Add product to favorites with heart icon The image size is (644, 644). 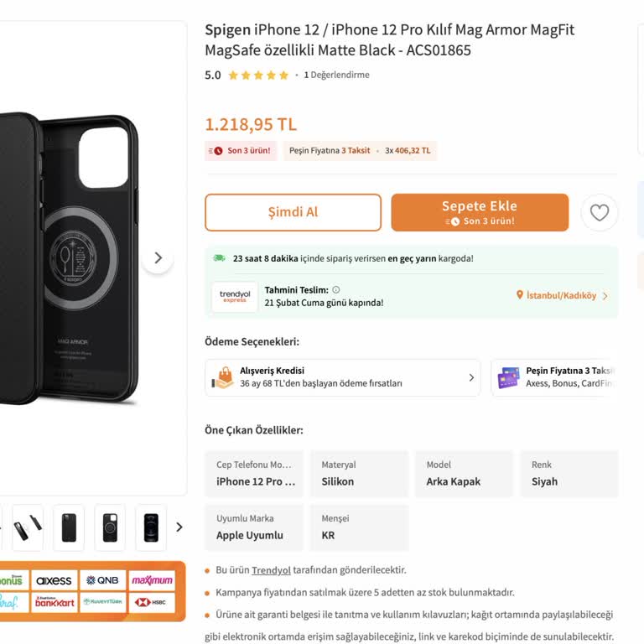599,213
